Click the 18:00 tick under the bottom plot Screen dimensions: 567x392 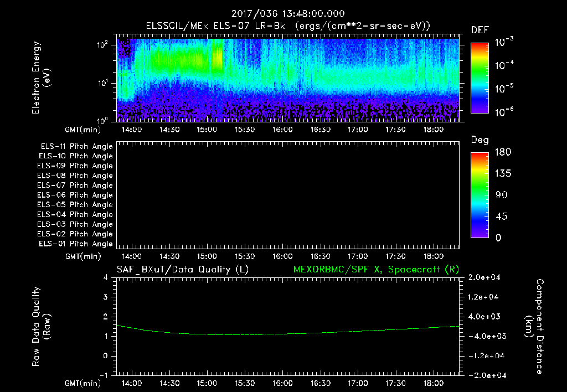(433, 383)
